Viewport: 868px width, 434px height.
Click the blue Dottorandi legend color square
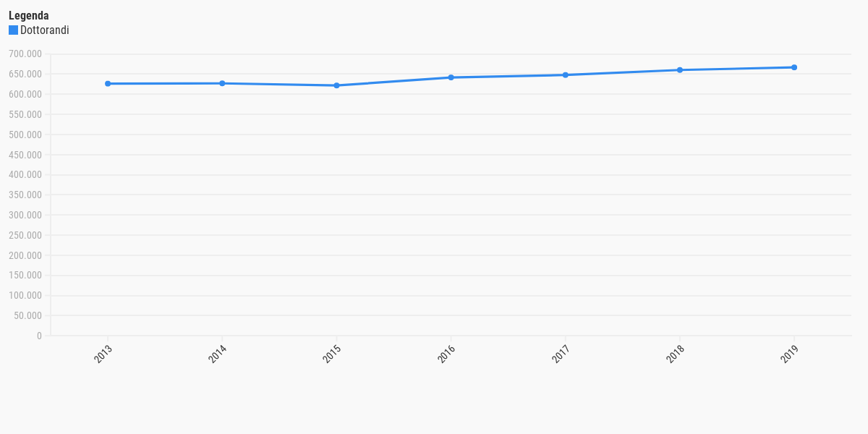click(x=13, y=30)
